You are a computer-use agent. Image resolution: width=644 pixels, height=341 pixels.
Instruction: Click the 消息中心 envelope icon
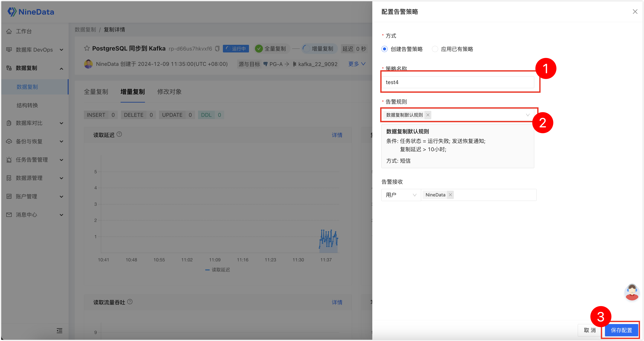[9, 214]
